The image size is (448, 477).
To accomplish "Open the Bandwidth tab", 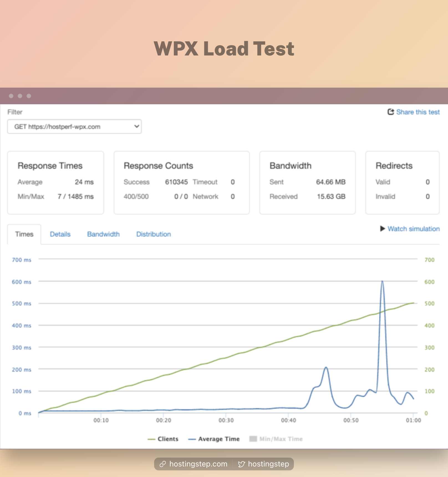I will [103, 234].
